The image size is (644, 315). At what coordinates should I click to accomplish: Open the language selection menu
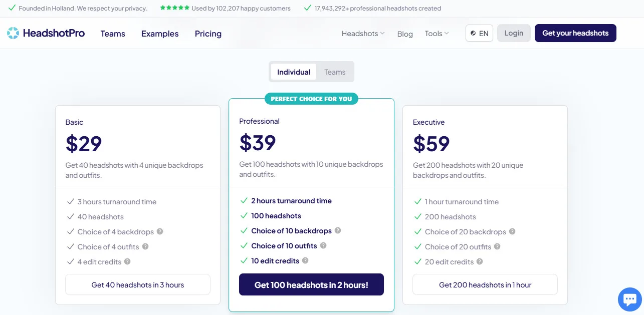tap(479, 33)
